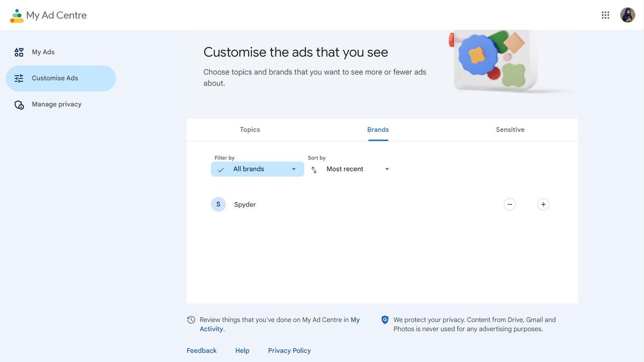Screen dimensions: 644x362
Task: Open the All brands filter dropdown
Action: click(258, 168)
